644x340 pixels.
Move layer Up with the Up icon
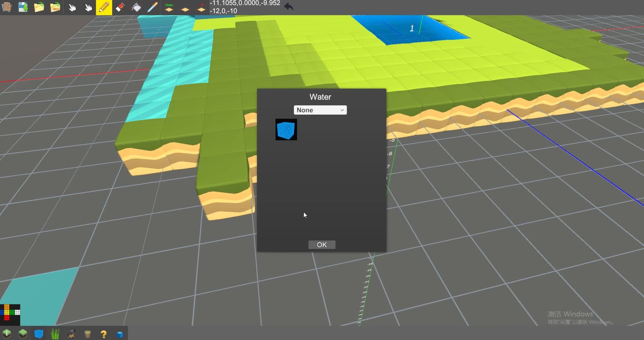click(201, 8)
